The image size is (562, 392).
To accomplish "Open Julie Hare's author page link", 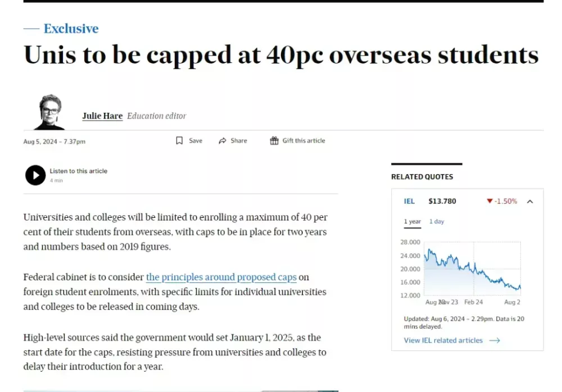I will pyautogui.click(x=102, y=116).
